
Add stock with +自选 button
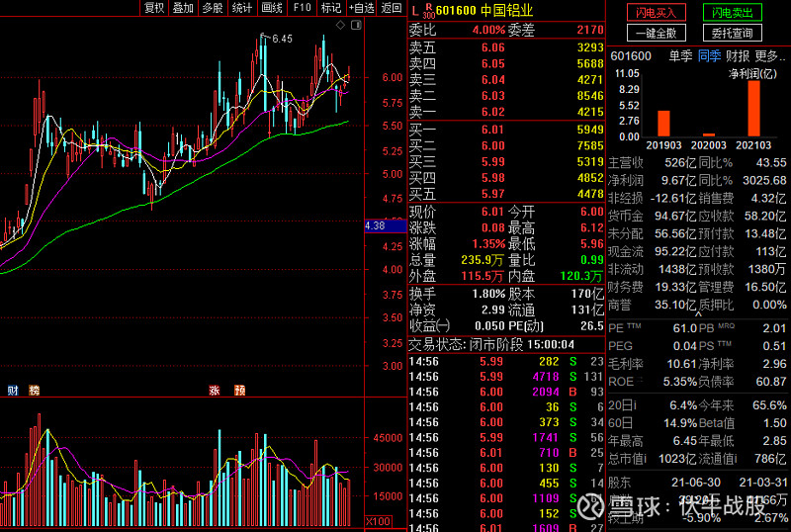coord(361,8)
